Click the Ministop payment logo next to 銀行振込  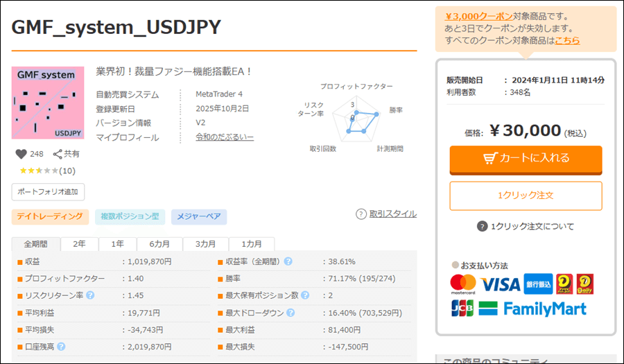[564, 284]
